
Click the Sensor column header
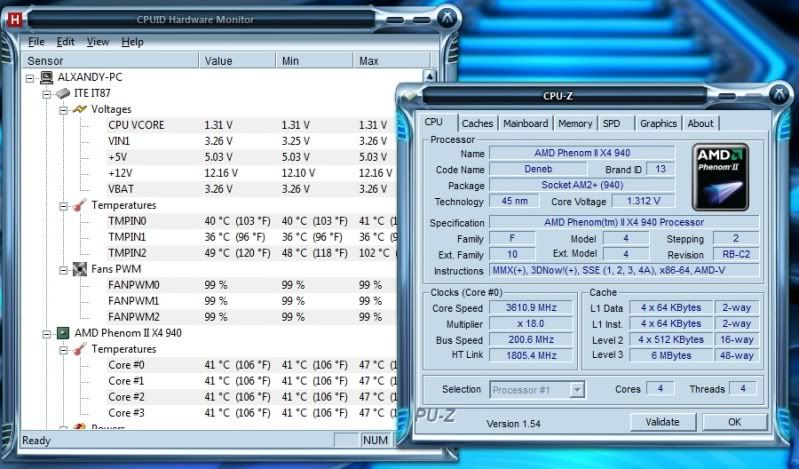110,61
